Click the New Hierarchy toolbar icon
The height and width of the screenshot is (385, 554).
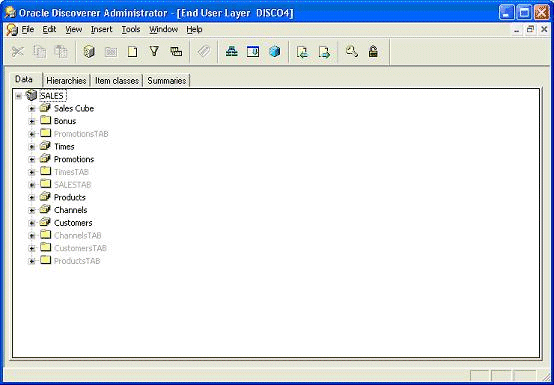point(231,52)
